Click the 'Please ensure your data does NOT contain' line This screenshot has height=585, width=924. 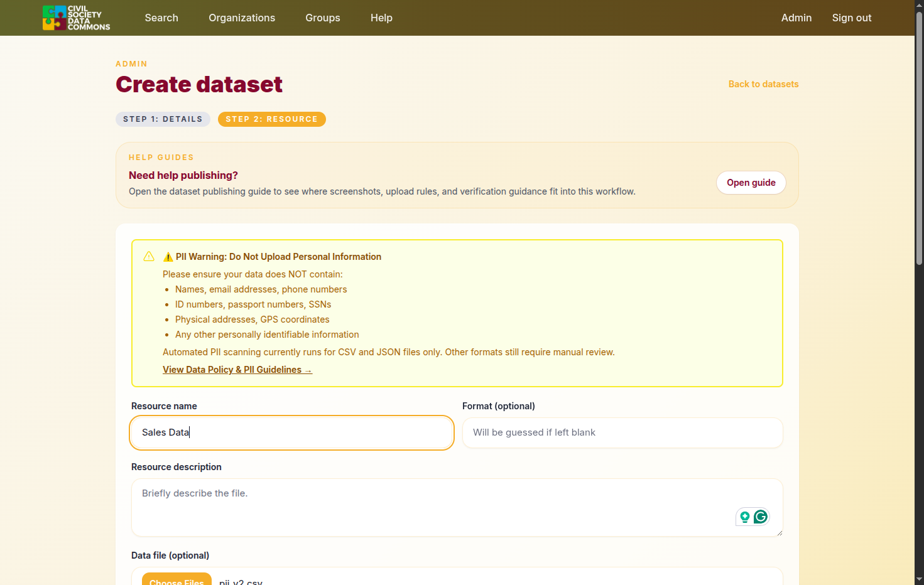click(253, 274)
